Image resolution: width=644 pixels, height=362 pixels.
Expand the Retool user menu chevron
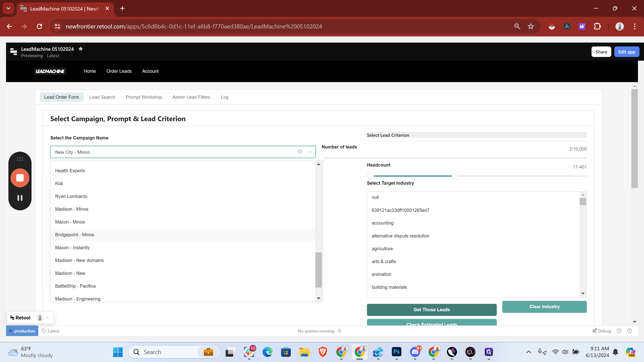click(47, 318)
